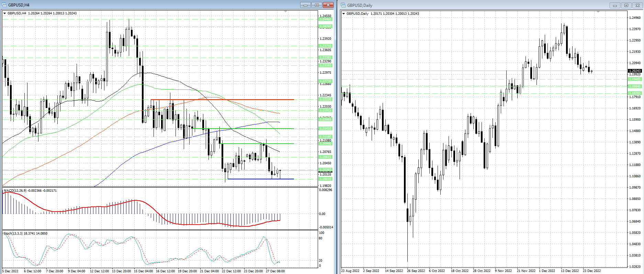Click the 1.21180 green price label
The image size is (644, 274).
326,137
